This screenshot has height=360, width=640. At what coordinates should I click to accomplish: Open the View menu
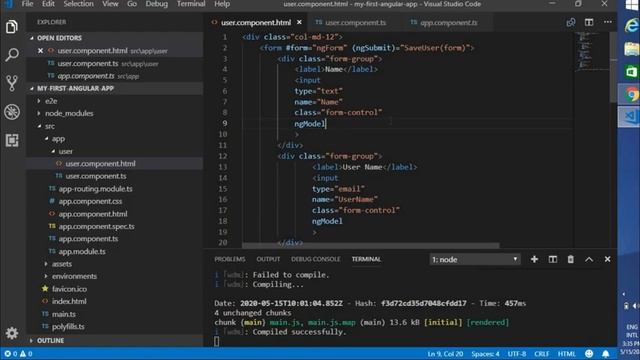click(x=110, y=4)
